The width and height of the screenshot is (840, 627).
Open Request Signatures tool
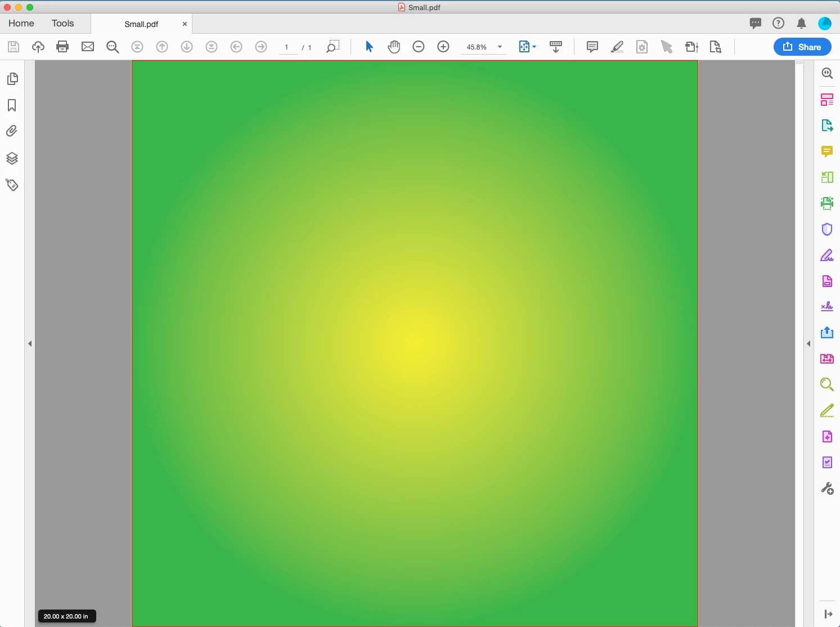[x=827, y=307]
